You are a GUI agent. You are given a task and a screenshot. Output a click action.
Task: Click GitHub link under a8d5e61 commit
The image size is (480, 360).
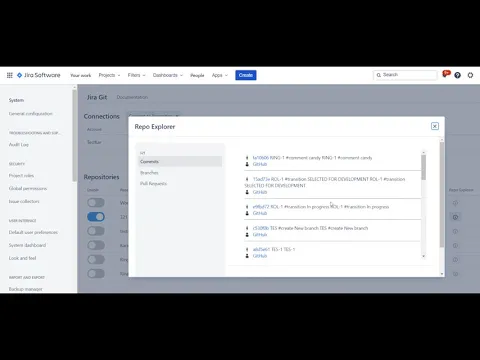[x=260, y=256]
